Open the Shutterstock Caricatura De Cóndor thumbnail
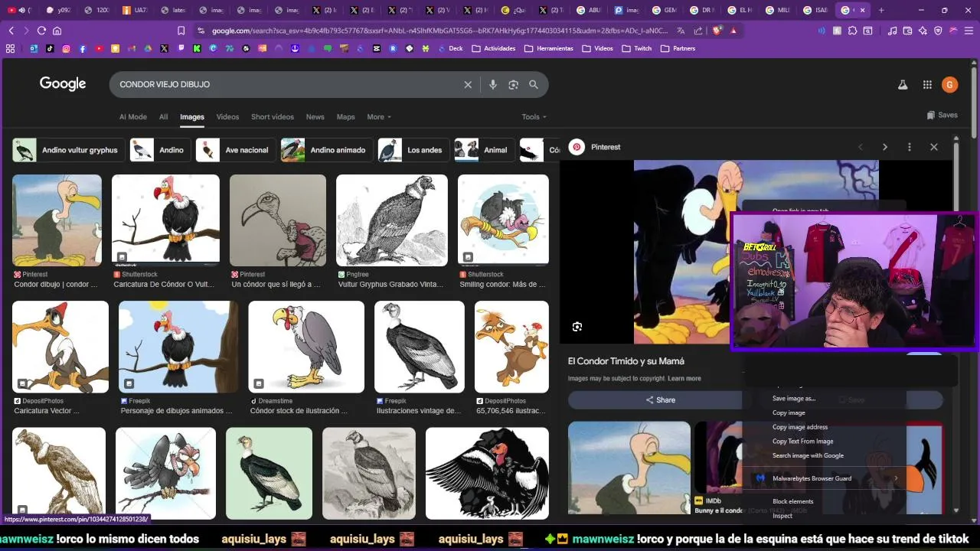Screen dimensions: 980x551 point(165,220)
